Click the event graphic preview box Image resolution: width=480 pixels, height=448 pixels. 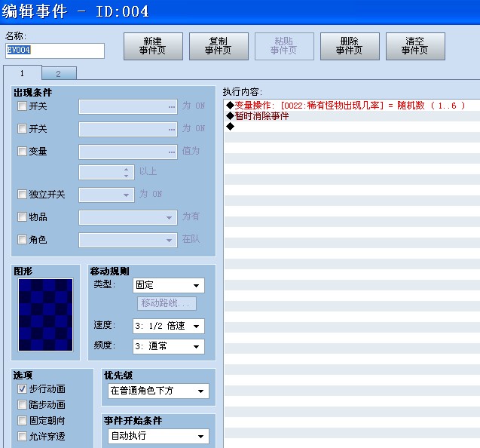click(x=46, y=315)
